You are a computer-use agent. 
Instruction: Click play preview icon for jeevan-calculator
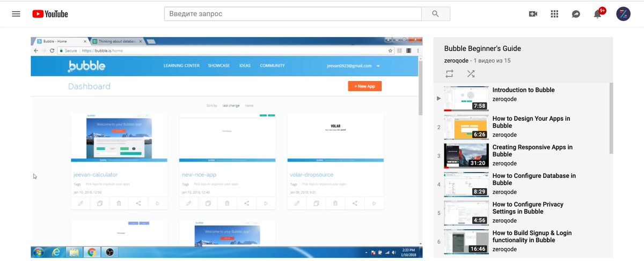point(157,204)
